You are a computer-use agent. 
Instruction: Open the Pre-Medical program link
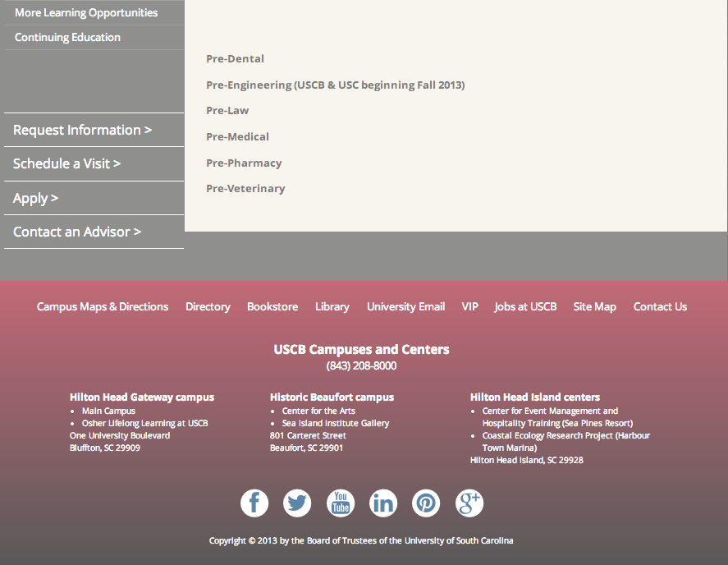[237, 136]
